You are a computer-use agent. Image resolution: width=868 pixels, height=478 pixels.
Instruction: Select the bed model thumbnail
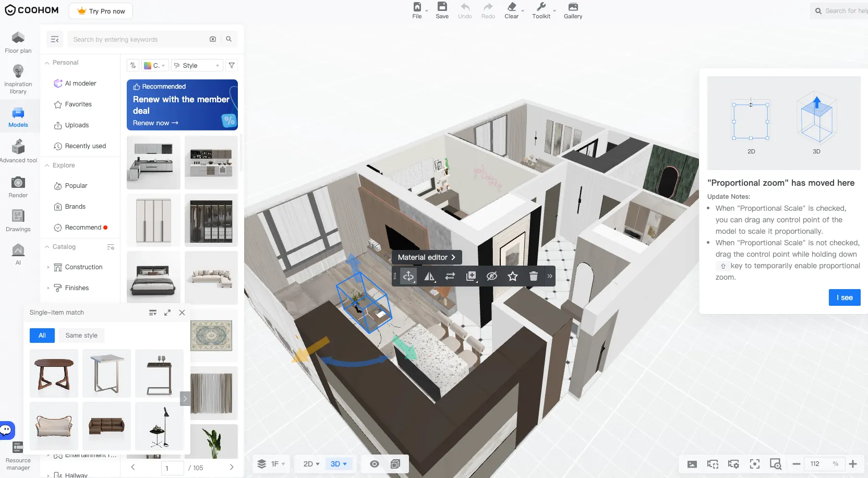[x=153, y=278]
